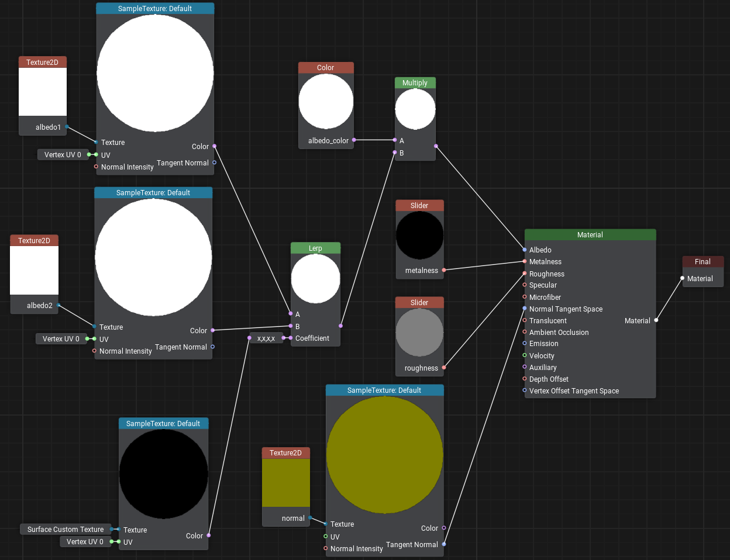Click the albedo1 Texture2D white thumbnail
Screen dimensions: 730x560
click(43, 92)
